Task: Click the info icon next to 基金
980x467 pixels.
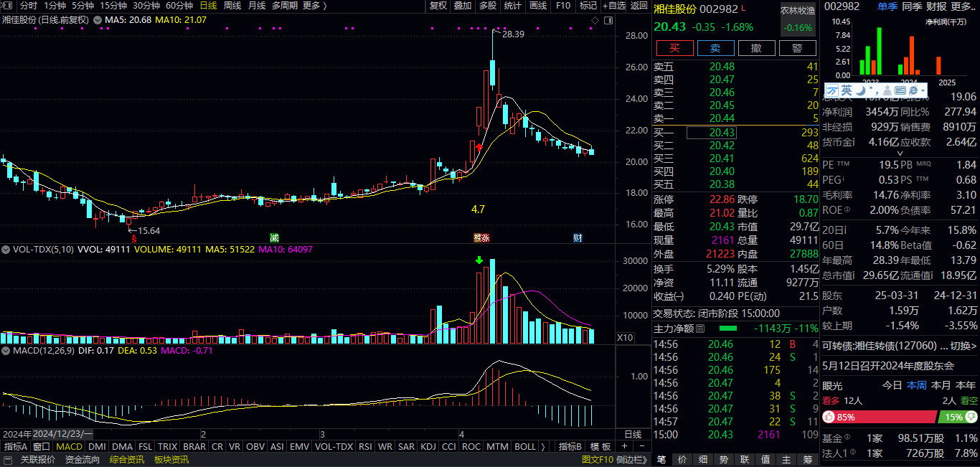Action: click(847, 438)
